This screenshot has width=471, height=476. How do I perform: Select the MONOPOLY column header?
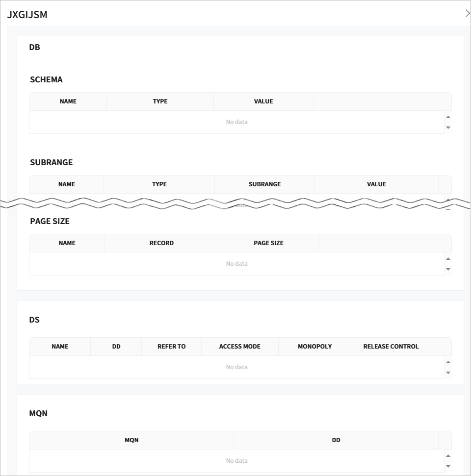point(314,347)
